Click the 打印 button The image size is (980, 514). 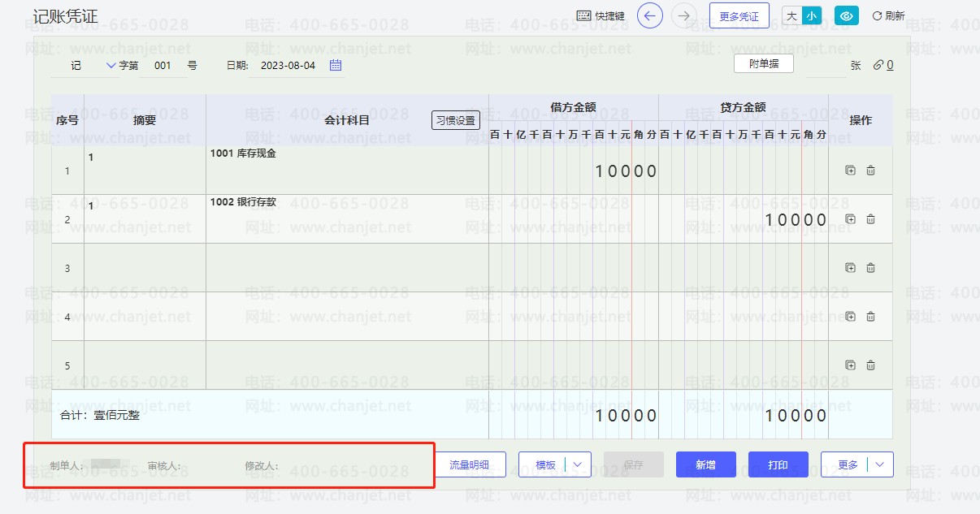[x=778, y=464]
